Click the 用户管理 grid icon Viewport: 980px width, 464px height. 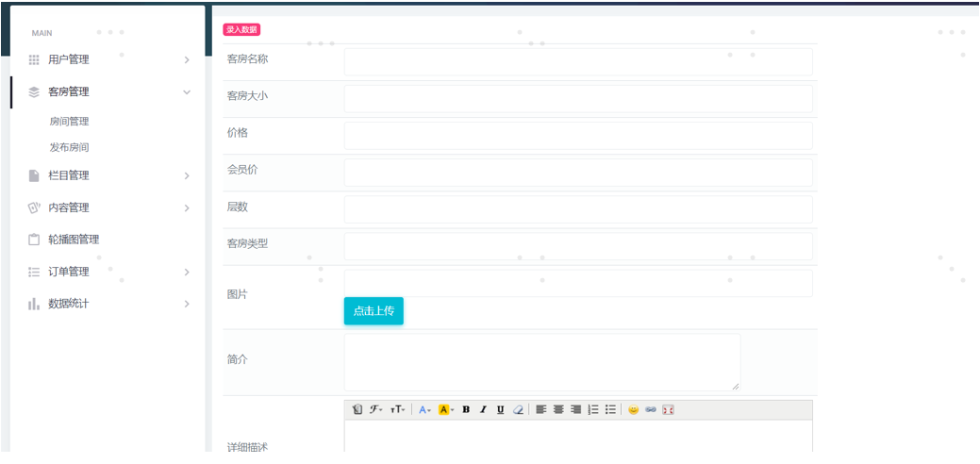pos(34,60)
